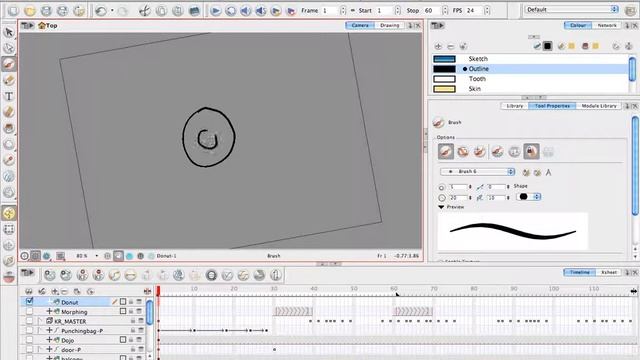Open the Brush 6 preset dropdown
Screen dimensions: 640x360
(x=477, y=172)
